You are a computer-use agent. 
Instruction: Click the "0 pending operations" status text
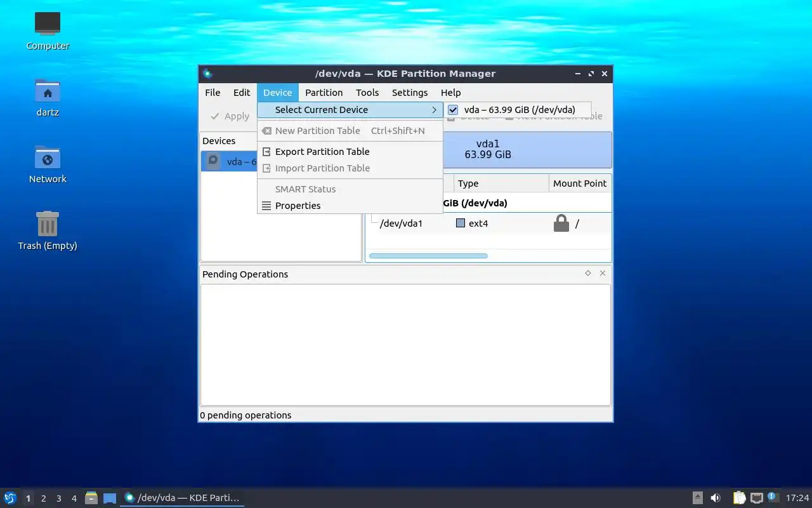pyautogui.click(x=246, y=415)
